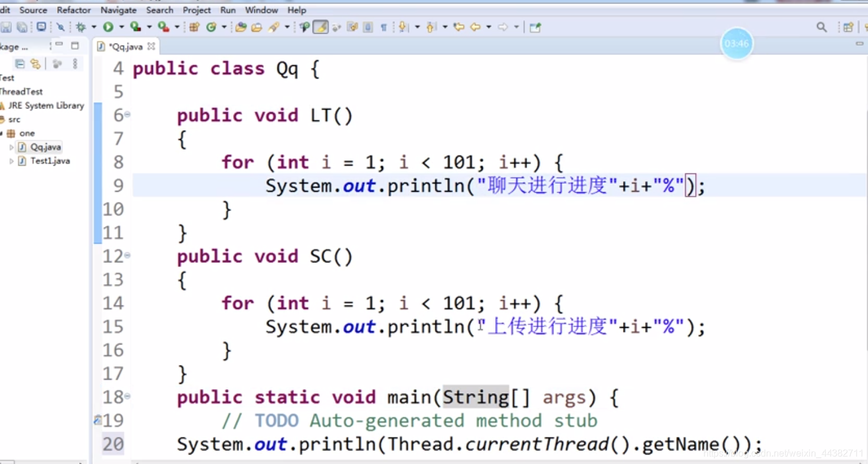Toggle Link with Editor in Package Explorer

pyautogui.click(x=35, y=64)
